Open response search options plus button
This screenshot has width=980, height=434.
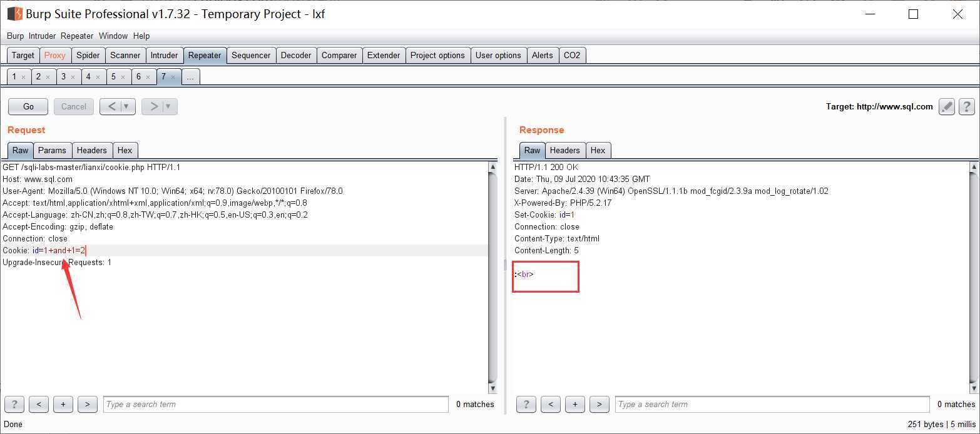click(575, 404)
